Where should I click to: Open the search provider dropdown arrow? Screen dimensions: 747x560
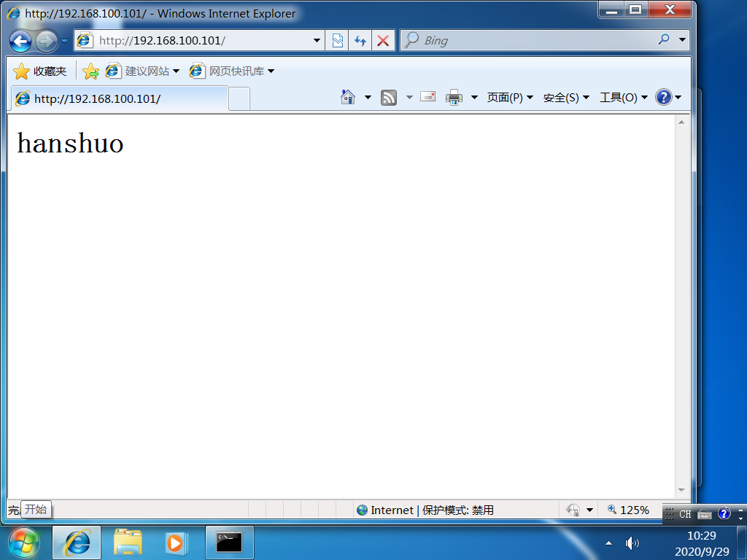click(x=682, y=39)
